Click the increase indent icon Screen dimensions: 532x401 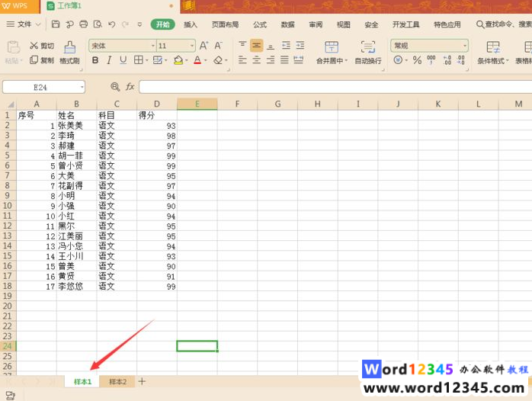tap(300, 46)
